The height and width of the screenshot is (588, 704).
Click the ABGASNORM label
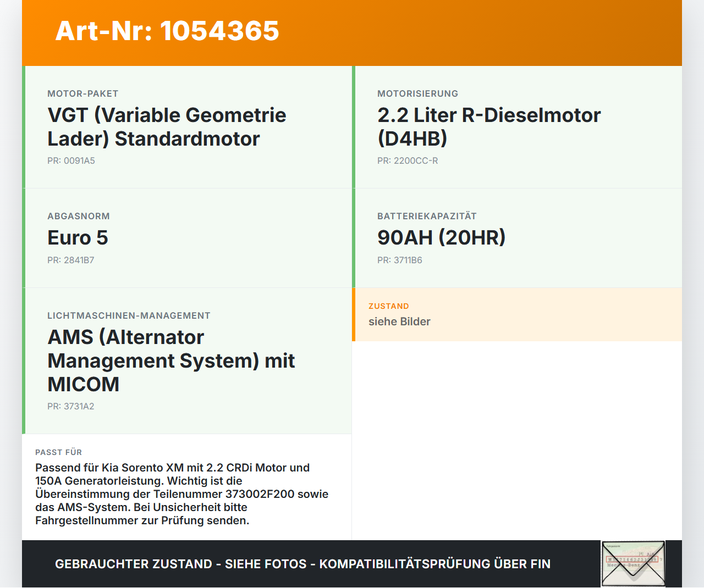click(79, 216)
